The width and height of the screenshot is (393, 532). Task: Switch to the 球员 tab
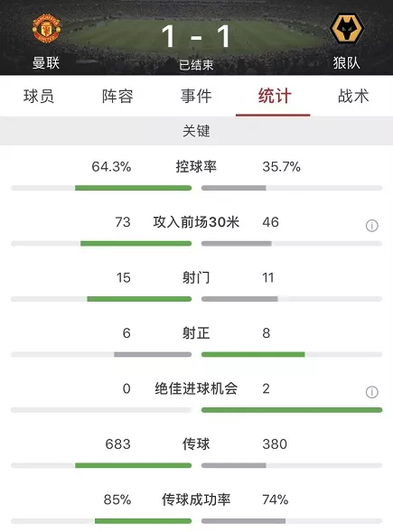click(39, 96)
